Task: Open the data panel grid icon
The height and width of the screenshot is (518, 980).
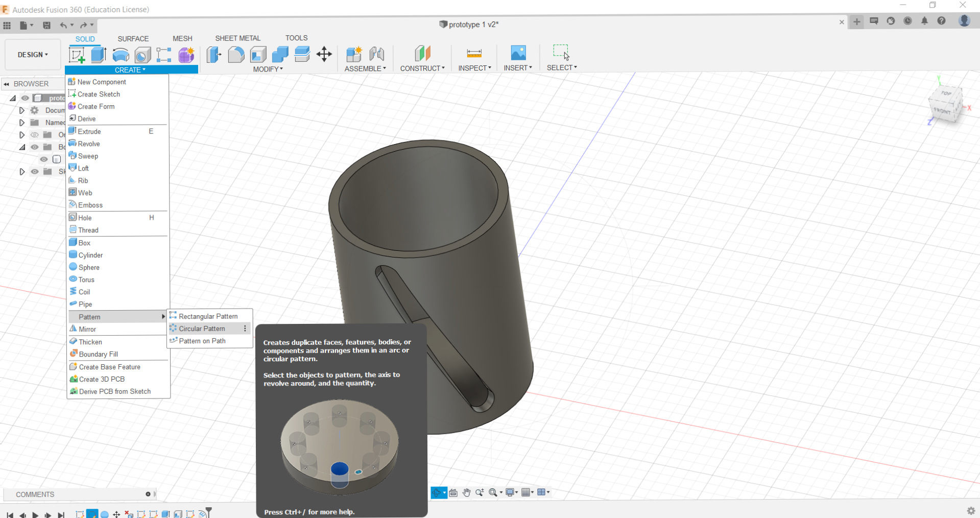Action: pos(7,25)
